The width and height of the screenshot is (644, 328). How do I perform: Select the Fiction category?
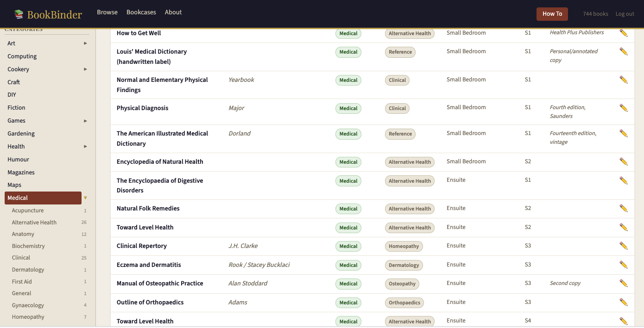[x=16, y=107]
